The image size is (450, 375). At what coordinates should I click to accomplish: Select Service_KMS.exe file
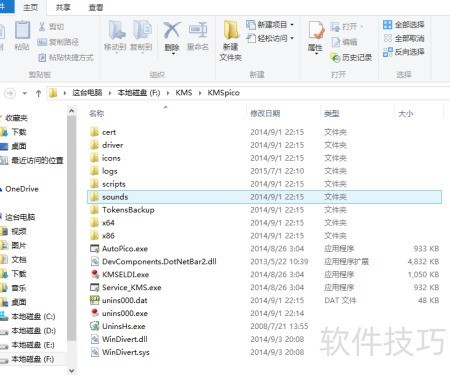point(132,287)
